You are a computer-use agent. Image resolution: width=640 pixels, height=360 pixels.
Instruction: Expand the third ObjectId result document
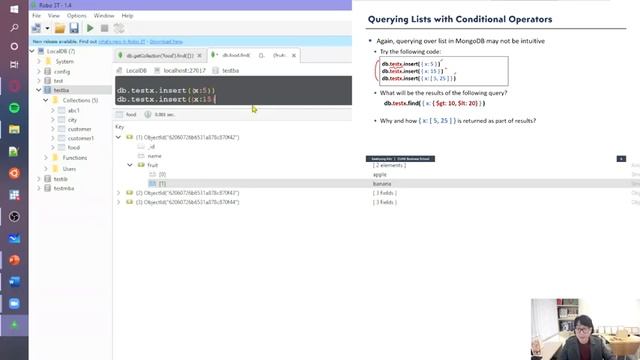(119, 202)
